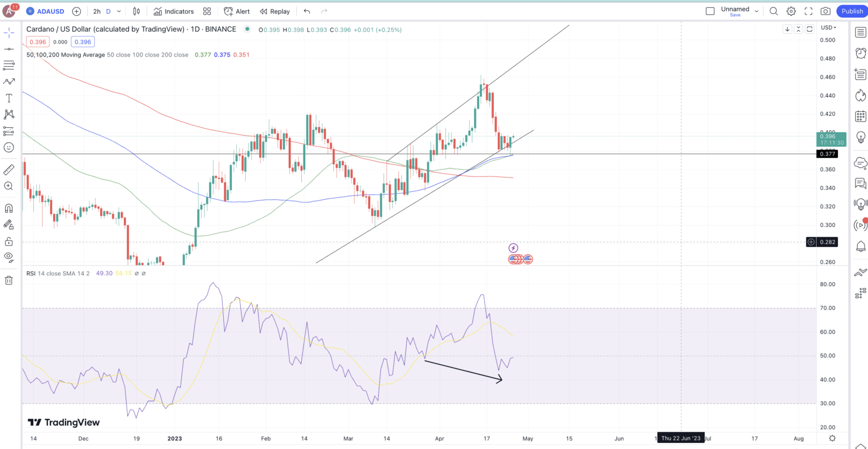Image resolution: width=868 pixels, height=449 pixels.
Task: Open the text annotation tool
Action: coord(9,98)
